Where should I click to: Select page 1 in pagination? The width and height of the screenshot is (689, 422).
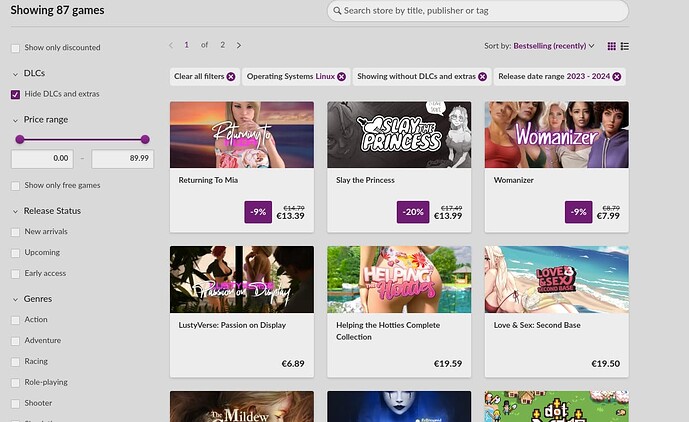coord(186,45)
